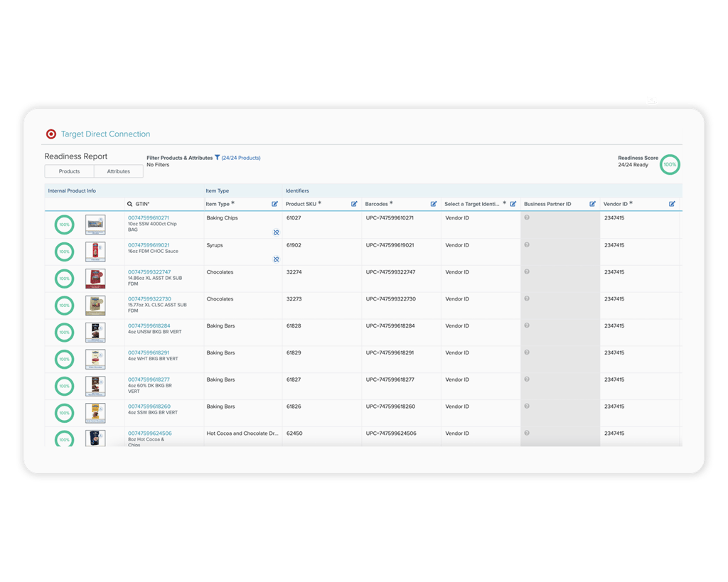Click the 100% readiness circle for SKU 32274
Image resolution: width=728 pixels, height=582 pixels.
pos(65,279)
